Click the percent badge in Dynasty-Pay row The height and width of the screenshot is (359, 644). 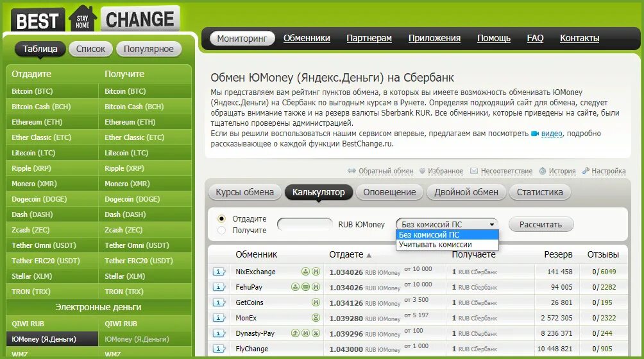(316, 333)
